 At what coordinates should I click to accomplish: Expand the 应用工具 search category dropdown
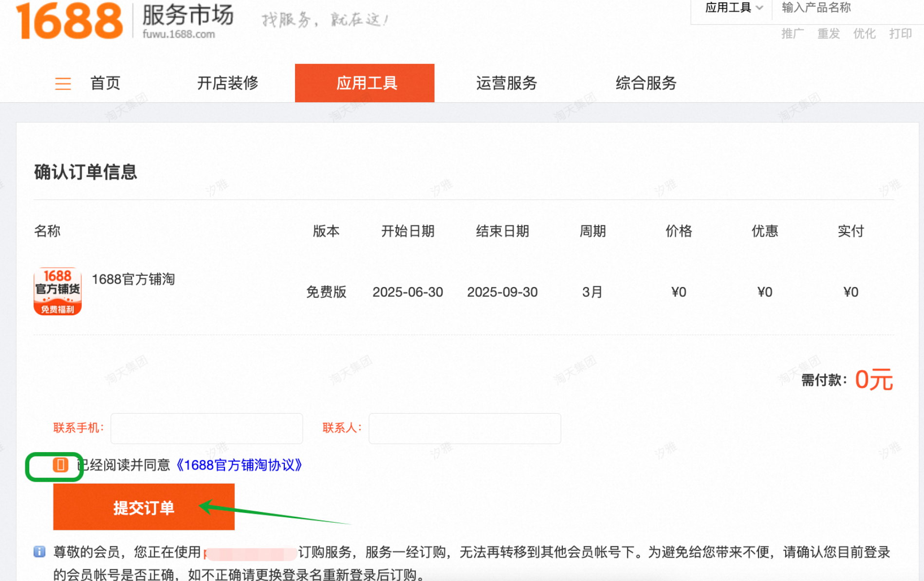(734, 8)
